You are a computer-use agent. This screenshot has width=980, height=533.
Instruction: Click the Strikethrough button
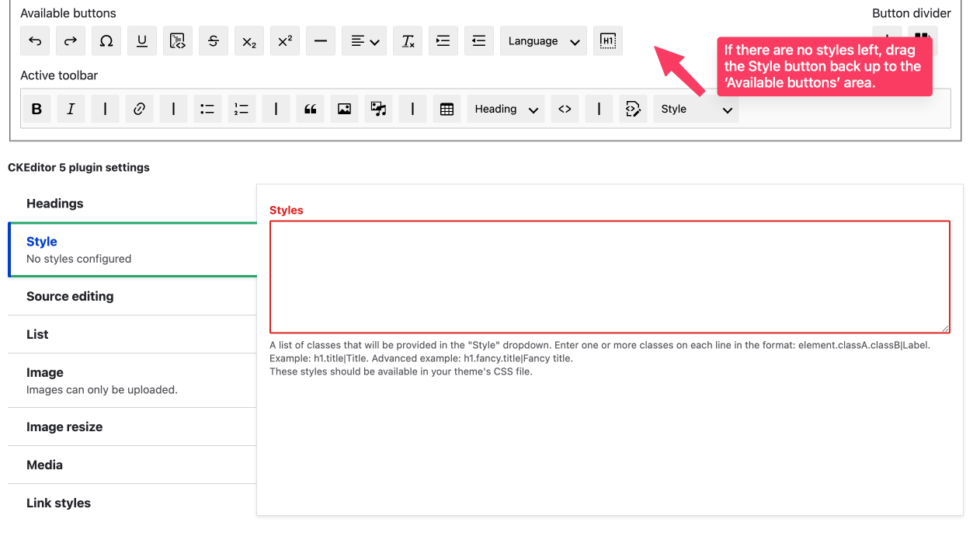(214, 41)
